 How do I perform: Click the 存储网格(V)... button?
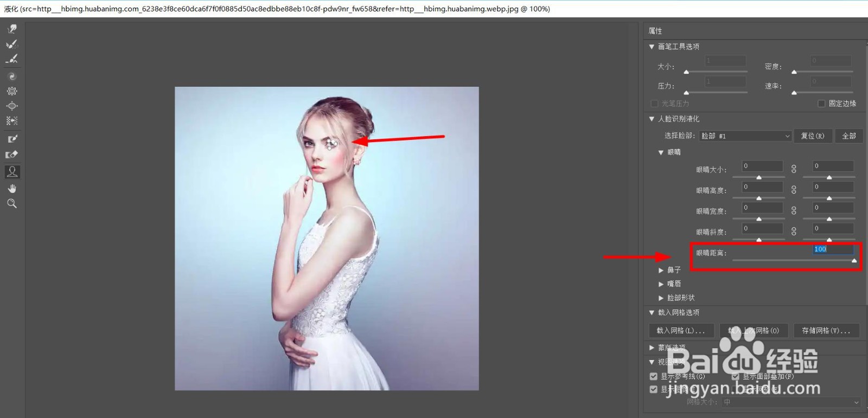826,330
